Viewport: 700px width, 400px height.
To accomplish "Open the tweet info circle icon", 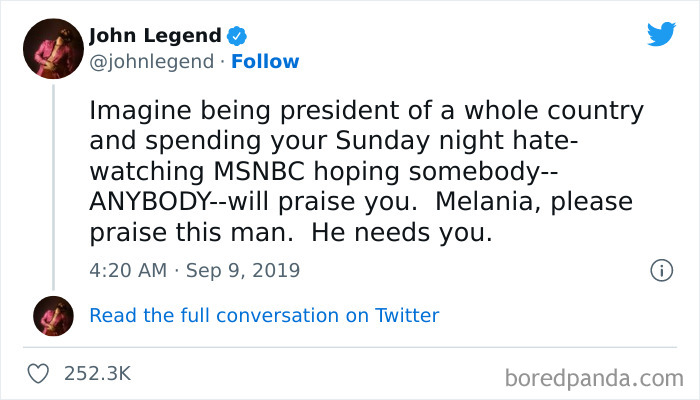I will coord(660,270).
